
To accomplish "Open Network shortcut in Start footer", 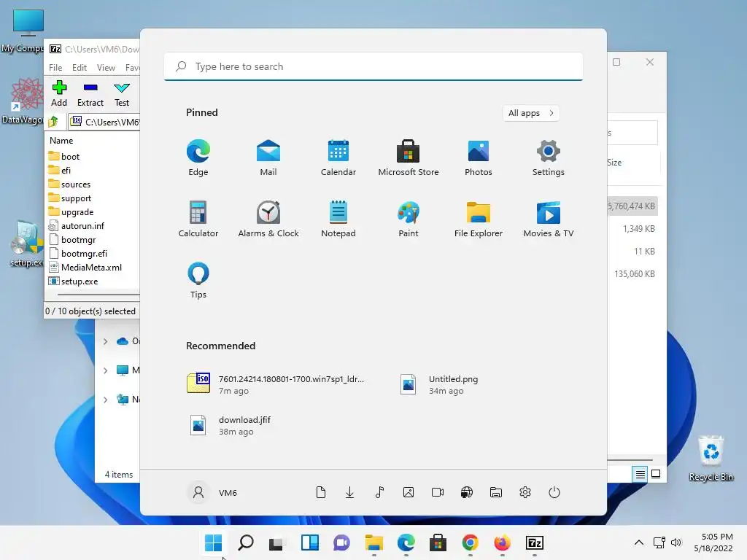I will pyautogui.click(x=467, y=492).
